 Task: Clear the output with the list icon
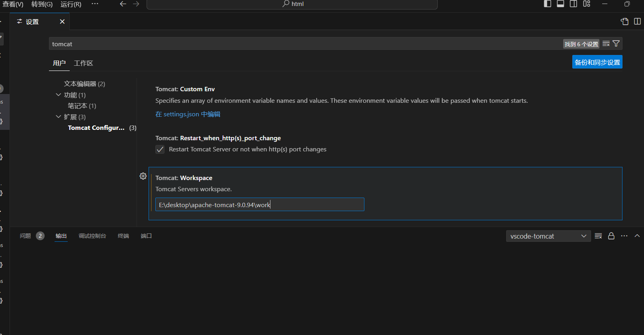click(598, 236)
